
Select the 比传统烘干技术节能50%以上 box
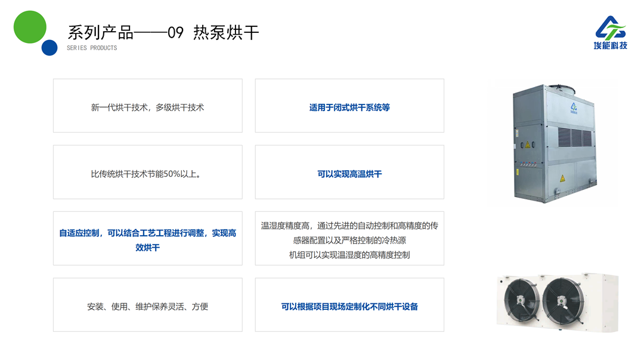click(147, 174)
